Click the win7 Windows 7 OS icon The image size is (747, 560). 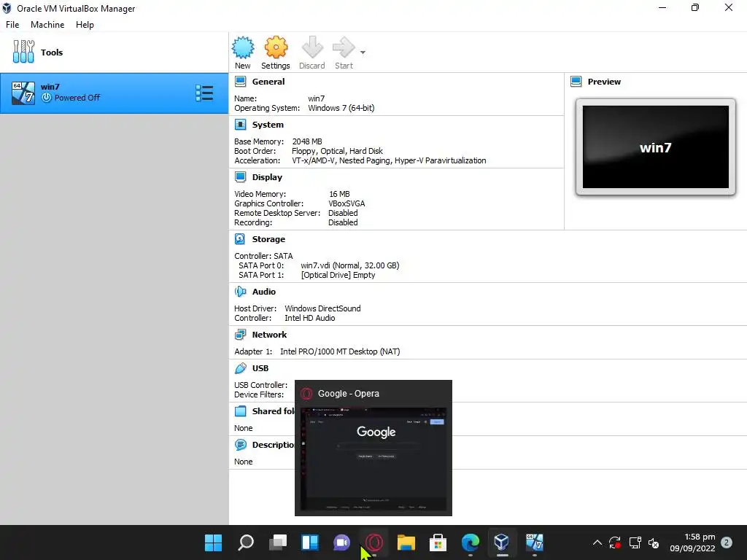click(23, 93)
